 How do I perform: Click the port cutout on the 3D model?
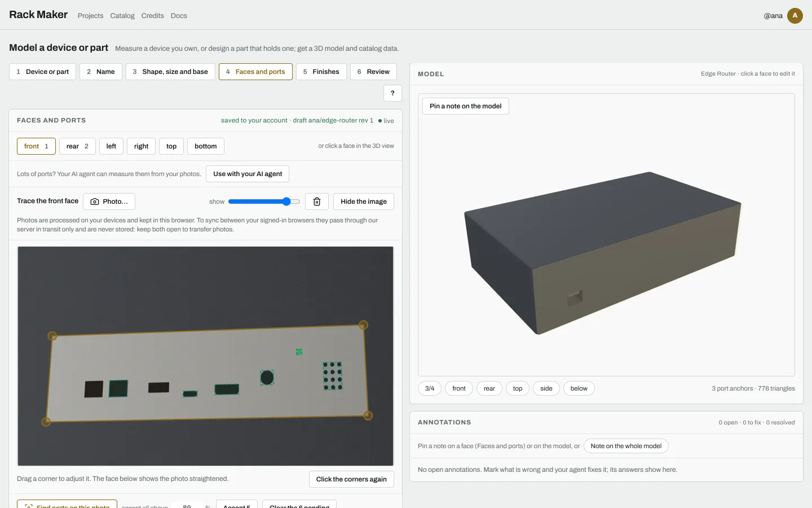pyautogui.click(x=575, y=297)
